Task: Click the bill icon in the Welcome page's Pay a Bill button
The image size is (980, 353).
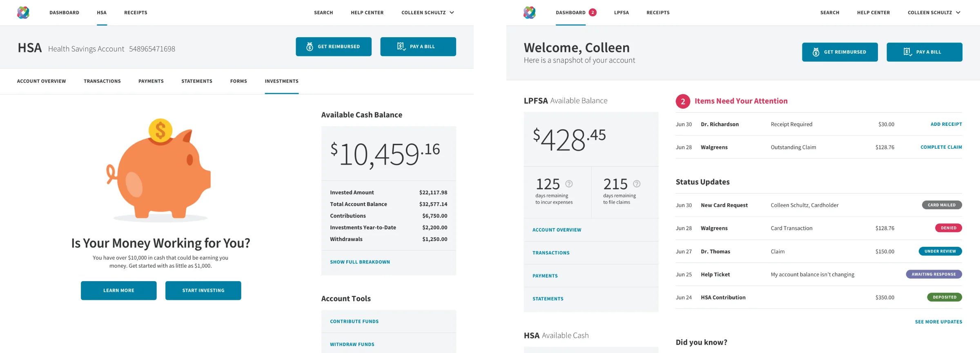Action: click(907, 52)
